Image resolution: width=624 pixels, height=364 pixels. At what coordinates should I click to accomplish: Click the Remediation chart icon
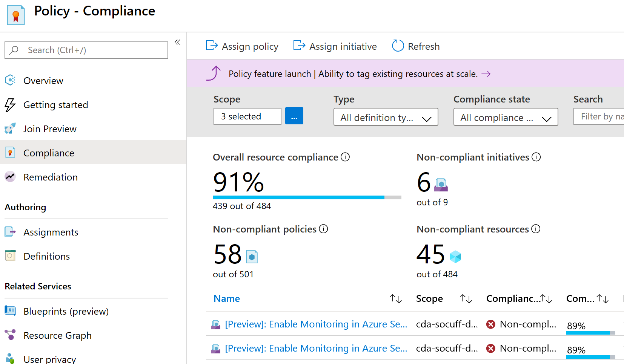point(10,176)
